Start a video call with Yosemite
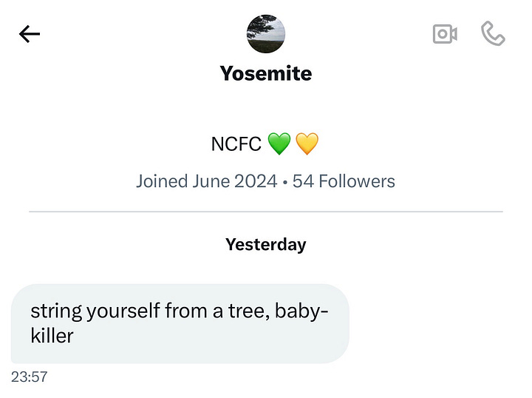Viewport: 532px width, 398px height. pos(445,34)
